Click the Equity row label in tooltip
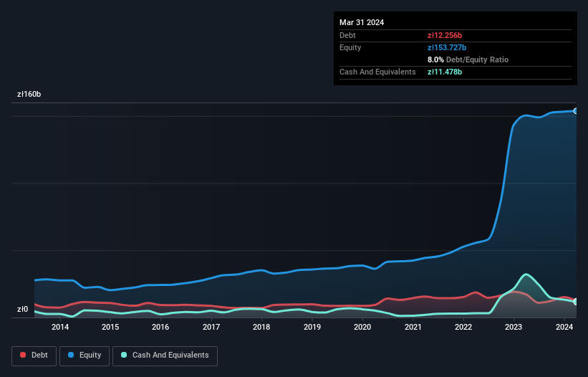This screenshot has height=377, width=588. tap(350, 47)
